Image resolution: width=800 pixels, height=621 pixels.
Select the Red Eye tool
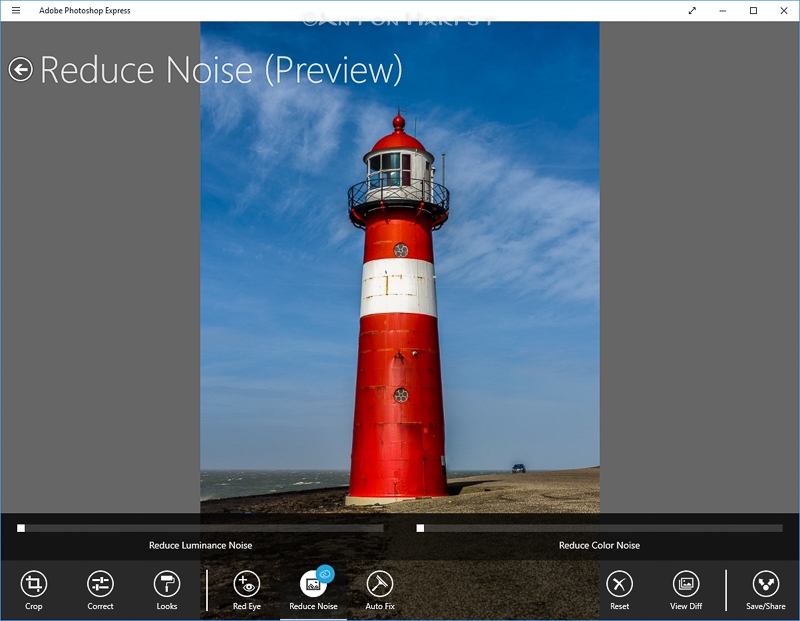[246, 584]
